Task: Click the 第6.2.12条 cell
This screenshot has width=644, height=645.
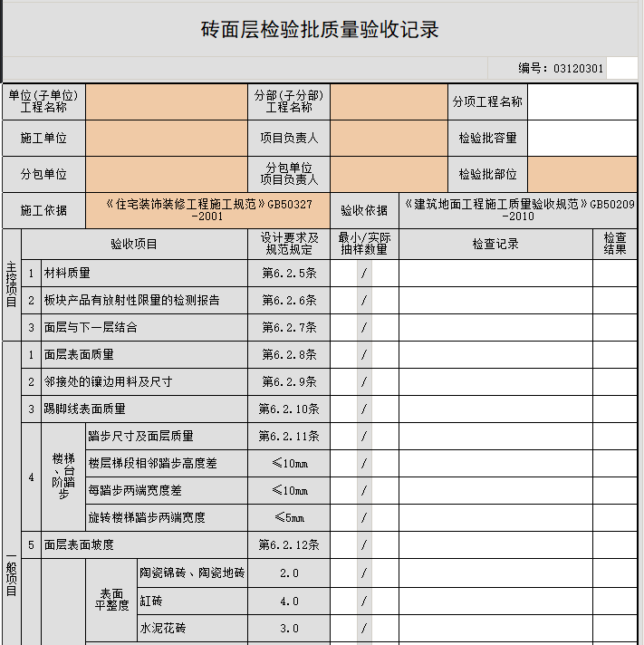Action: click(289, 544)
